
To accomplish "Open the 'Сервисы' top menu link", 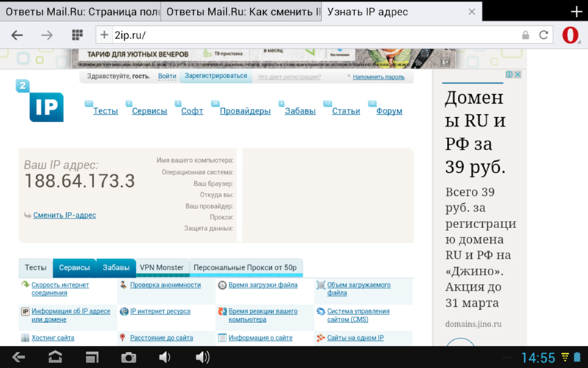I will (149, 111).
